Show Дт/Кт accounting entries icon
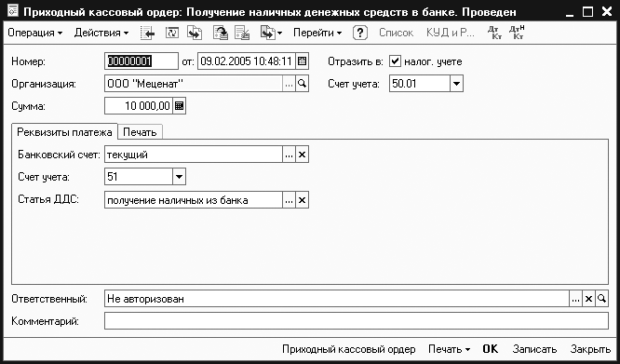Image resolution: width=620 pixels, height=364 pixels. [494, 33]
